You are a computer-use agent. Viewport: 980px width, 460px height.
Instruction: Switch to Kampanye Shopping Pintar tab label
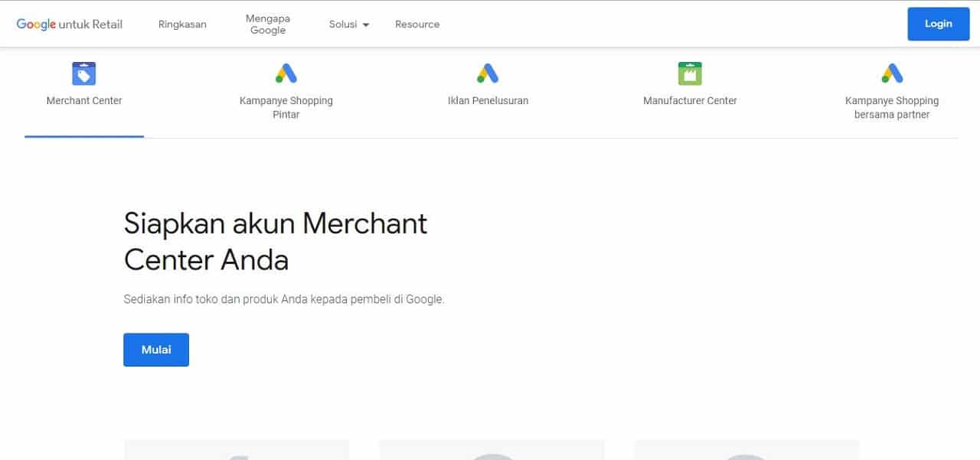coord(286,108)
